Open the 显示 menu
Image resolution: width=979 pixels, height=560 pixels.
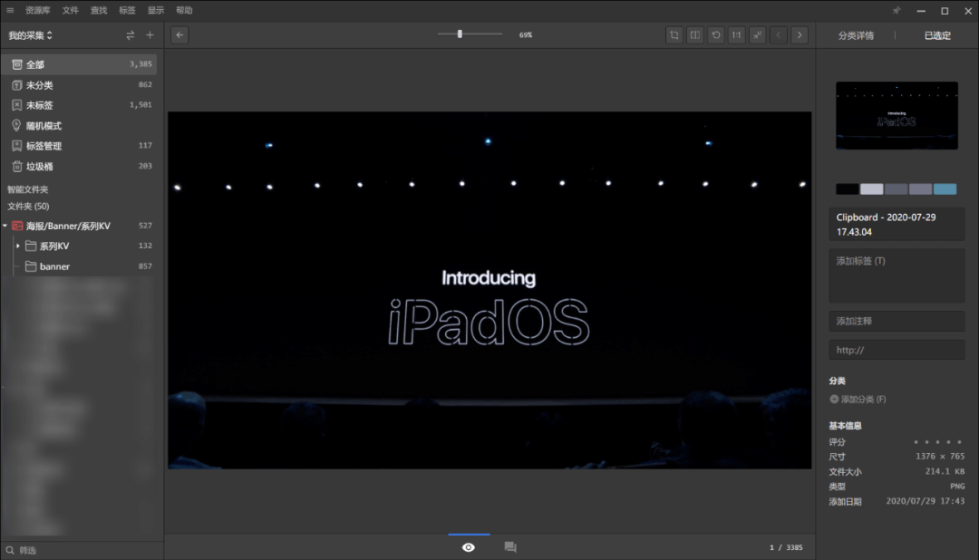pos(156,11)
